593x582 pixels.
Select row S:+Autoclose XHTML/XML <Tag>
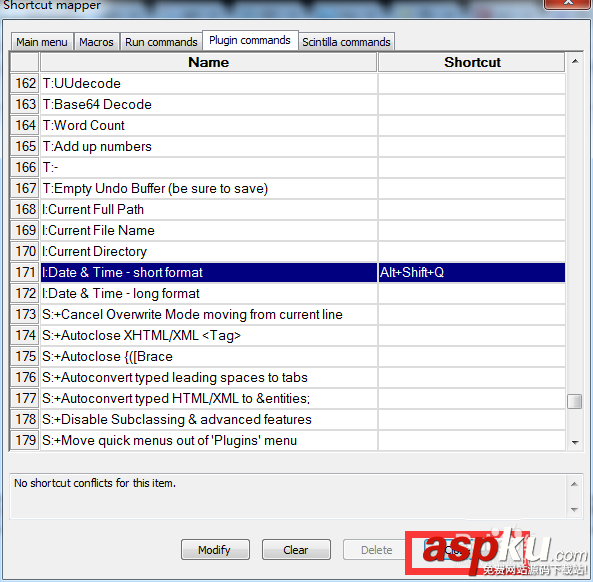[x=288, y=335]
